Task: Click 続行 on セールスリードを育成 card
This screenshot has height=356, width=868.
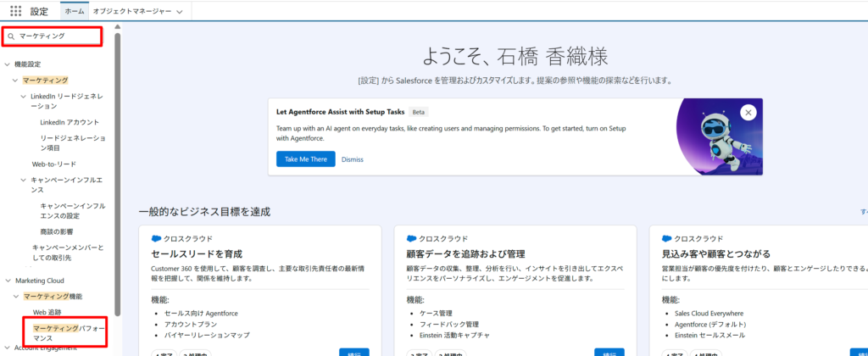Action: coord(354,352)
